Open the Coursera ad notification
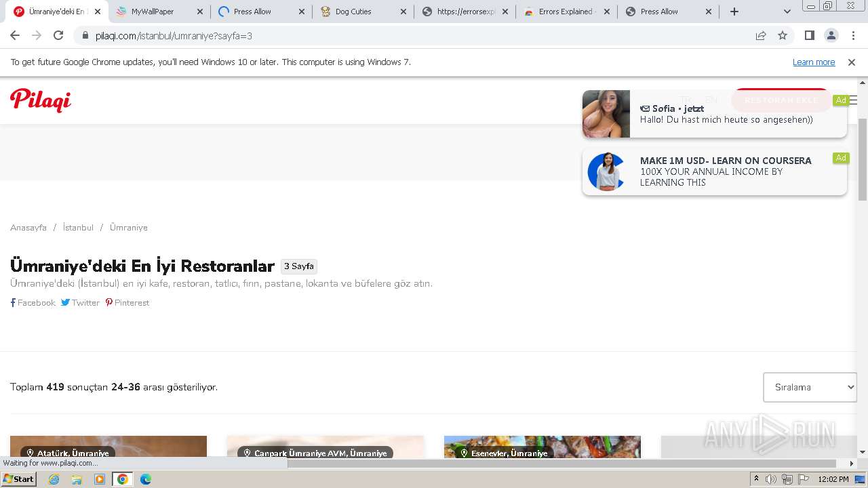Screen dimensions: 868x488 tap(715, 171)
